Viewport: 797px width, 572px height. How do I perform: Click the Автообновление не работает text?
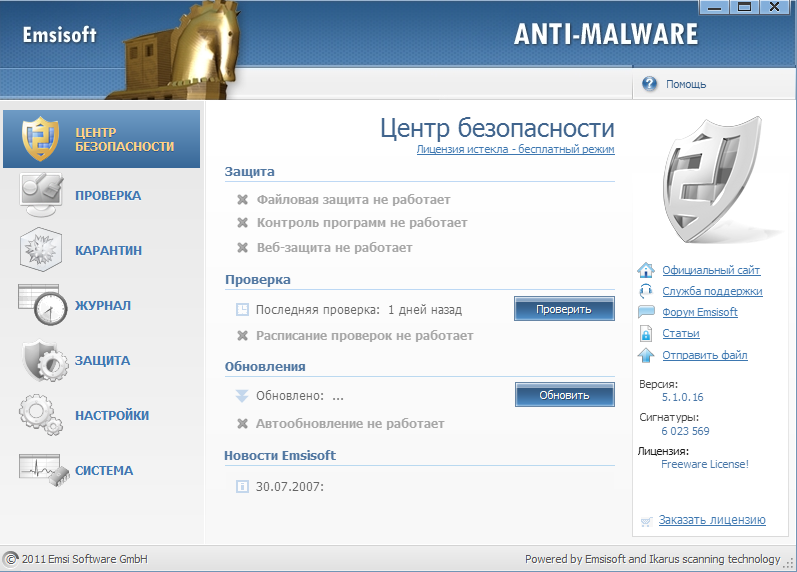coord(350,424)
